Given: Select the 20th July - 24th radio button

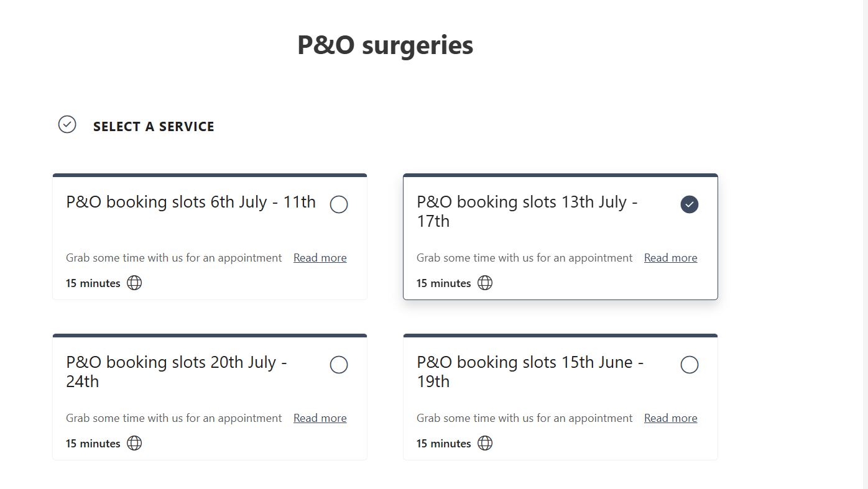Looking at the screenshot, I should (339, 365).
